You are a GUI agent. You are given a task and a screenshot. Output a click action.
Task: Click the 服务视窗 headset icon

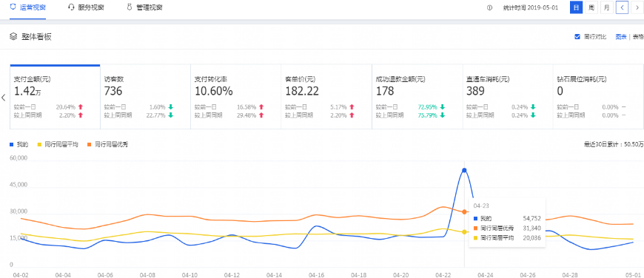(x=71, y=7)
